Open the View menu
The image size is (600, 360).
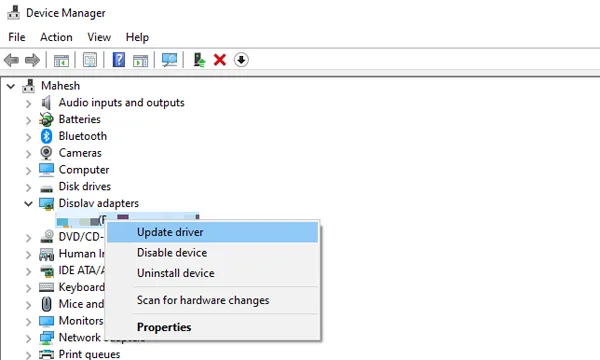click(99, 37)
